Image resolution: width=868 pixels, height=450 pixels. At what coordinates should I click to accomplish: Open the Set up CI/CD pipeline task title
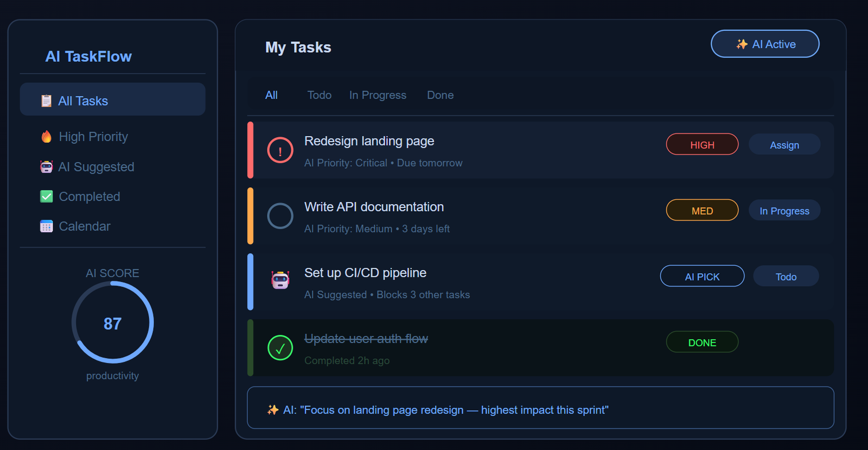point(365,273)
